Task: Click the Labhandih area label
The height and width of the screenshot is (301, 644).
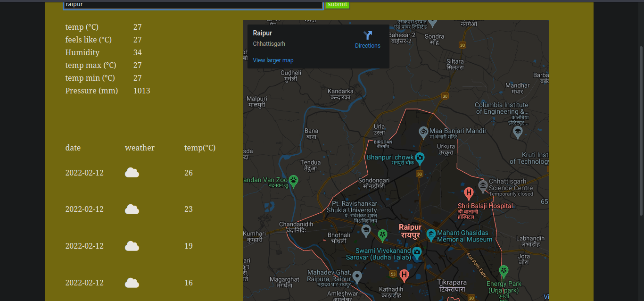Action: [530, 242]
